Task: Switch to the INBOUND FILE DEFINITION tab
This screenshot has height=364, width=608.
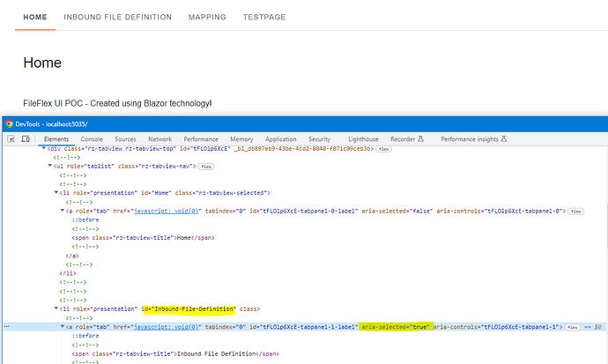Action: click(x=117, y=17)
